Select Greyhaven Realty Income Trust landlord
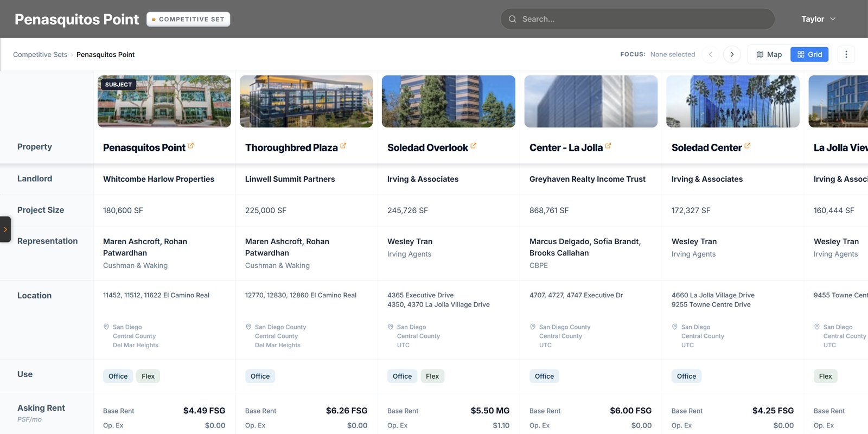 588,179
